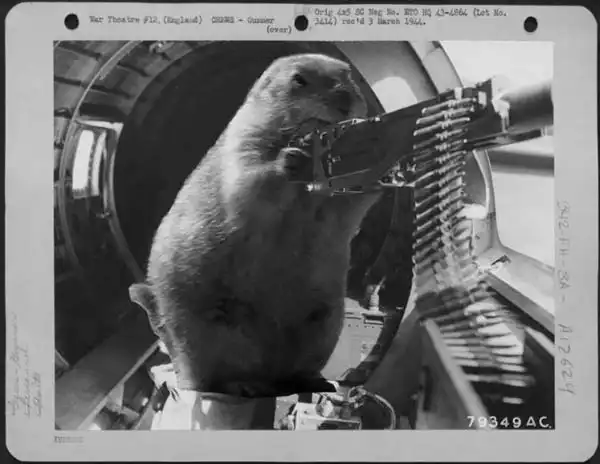Click the fuselage window on the left
Image resolution: width=600 pixels, height=464 pixels.
coord(85,160)
